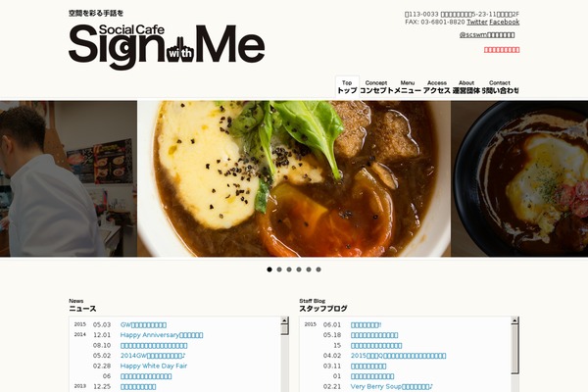Click the staff blog scrollbar thumb
Screen dimensions: 588x392
514,349
